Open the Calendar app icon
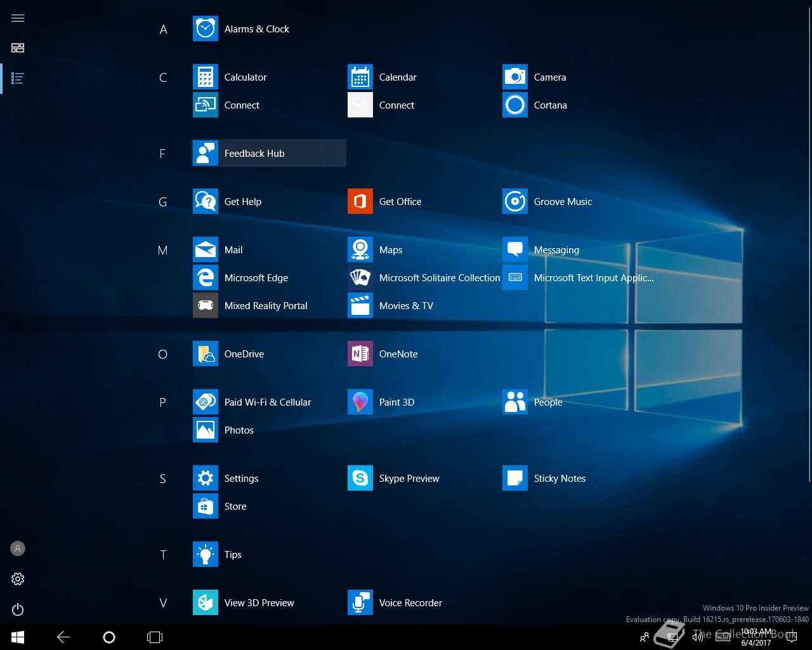Image resolution: width=812 pixels, height=650 pixels. [360, 77]
